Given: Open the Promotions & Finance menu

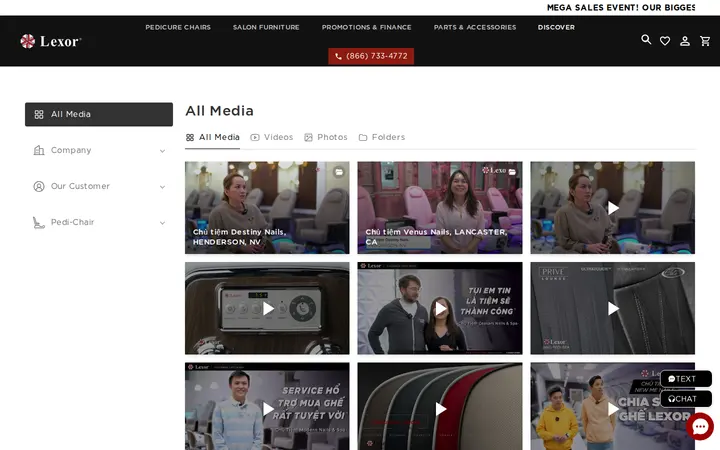Looking at the screenshot, I should click(366, 27).
